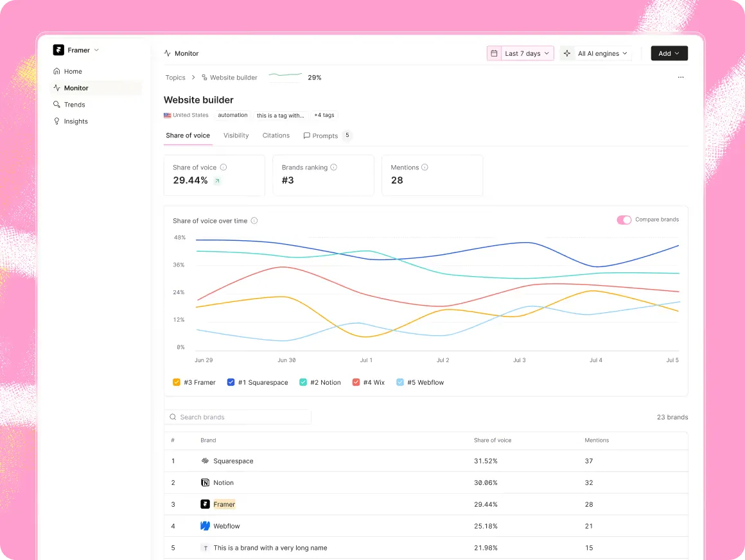The width and height of the screenshot is (745, 560).
Task: Click the Share of voice info icon
Action: [x=223, y=167]
